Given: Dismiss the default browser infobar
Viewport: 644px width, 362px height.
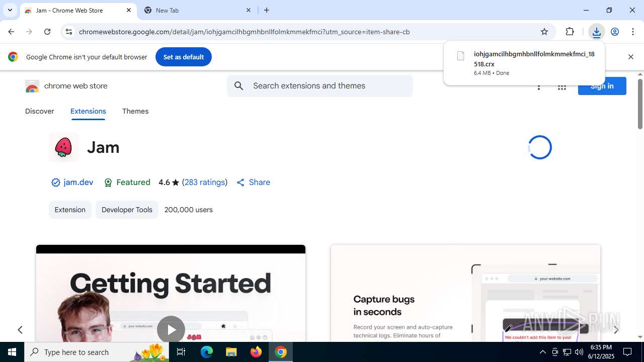Looking at the screenshot, I should coord(630,57).
